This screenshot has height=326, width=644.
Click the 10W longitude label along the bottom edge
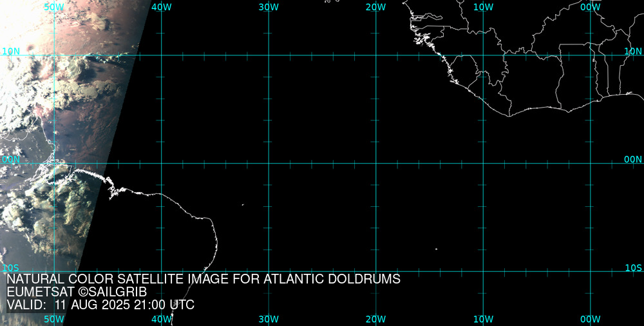click(483, 319)
